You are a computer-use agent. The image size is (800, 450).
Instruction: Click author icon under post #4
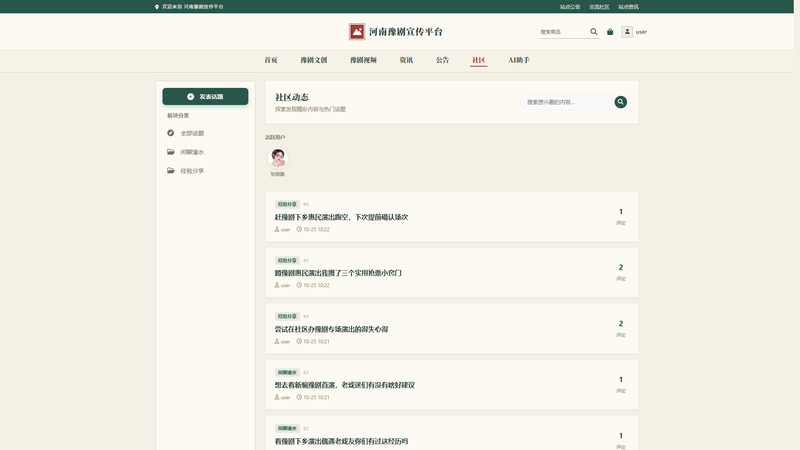[x=277, y=341]
